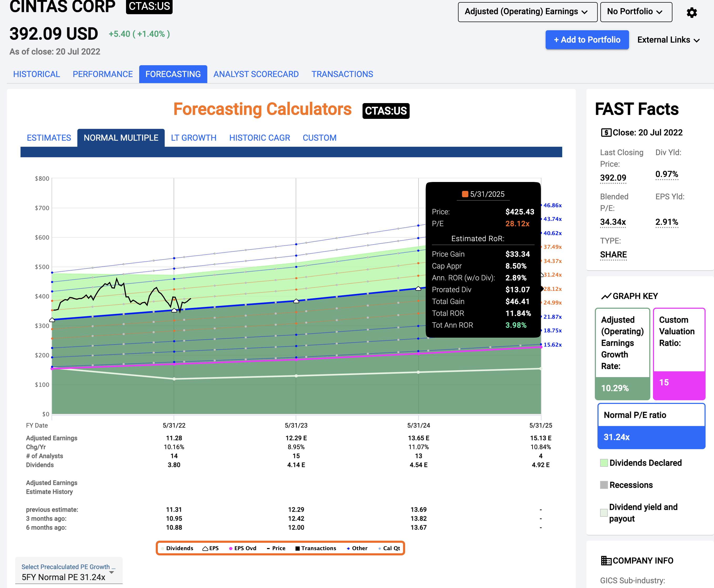
Task: Click the Div Yld value 0.97%
Action: (667, 174)
